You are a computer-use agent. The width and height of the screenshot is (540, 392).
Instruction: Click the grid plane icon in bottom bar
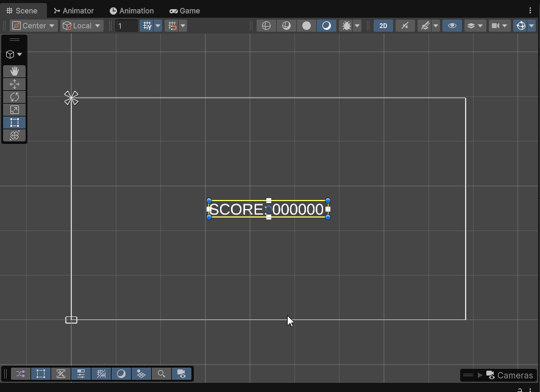141,374
